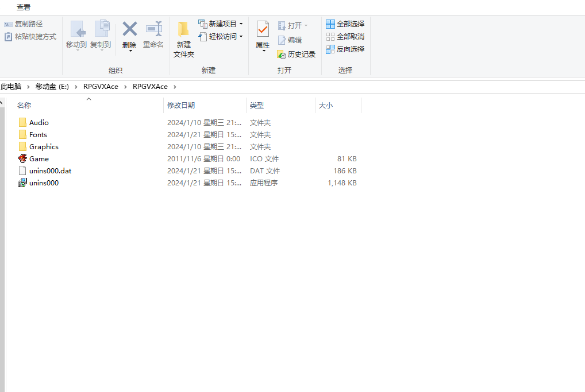Click the Invert selection icon
The width and height of the screenshot is (585, 392).
[330, 49]
